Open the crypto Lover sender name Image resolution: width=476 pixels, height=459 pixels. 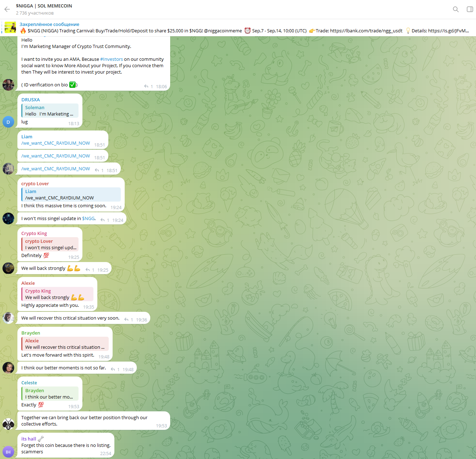click(35, 184)
